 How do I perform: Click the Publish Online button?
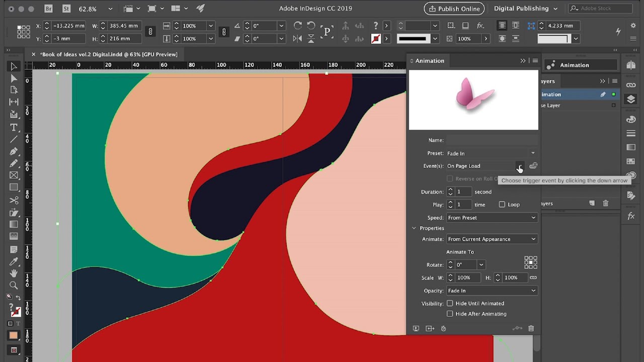[x=454, y=9]
